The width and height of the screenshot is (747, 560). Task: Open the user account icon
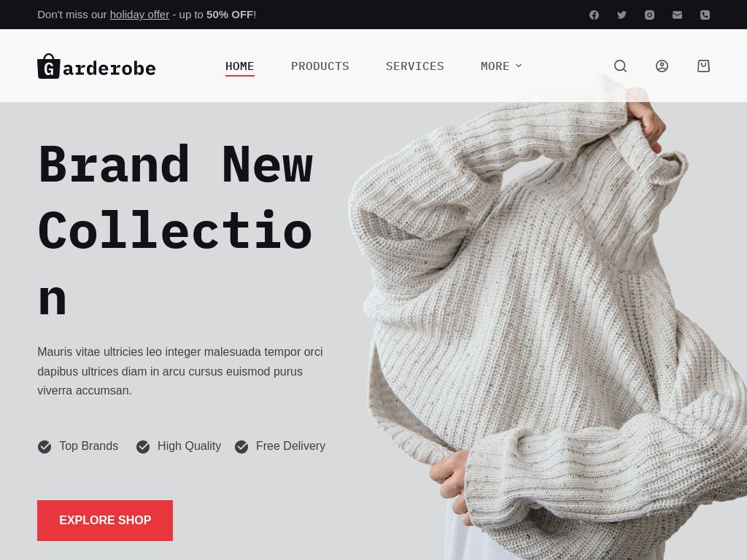(x=662, y=66)
